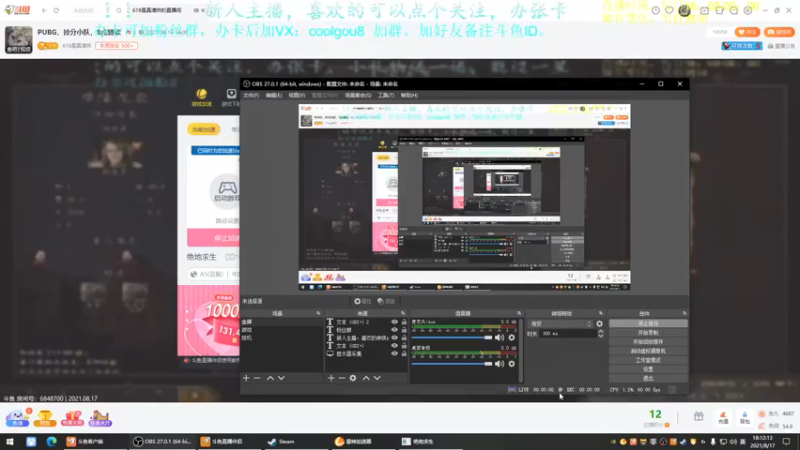Pop out the Scene Transitions dock panel
Viewport: 800px width, 450px height.
point(601,313)
